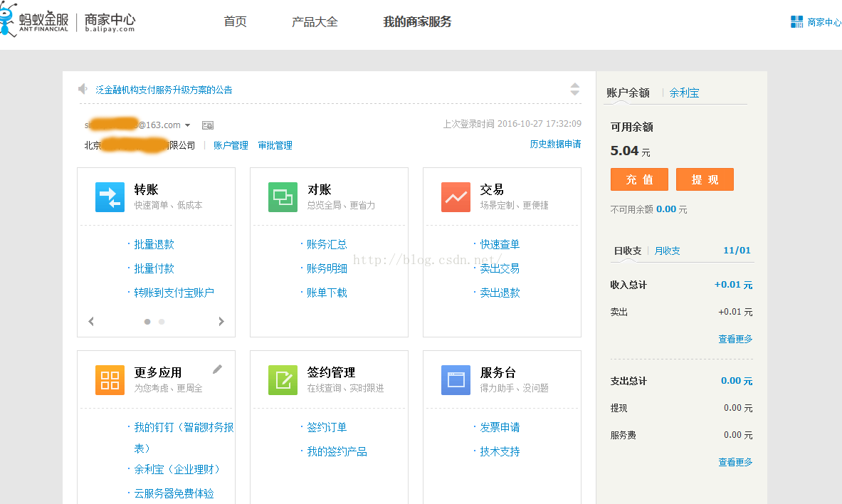The image size is (842, 504).
Task: Open the 转账 transfer arrows icon
Action: point(110,197)
